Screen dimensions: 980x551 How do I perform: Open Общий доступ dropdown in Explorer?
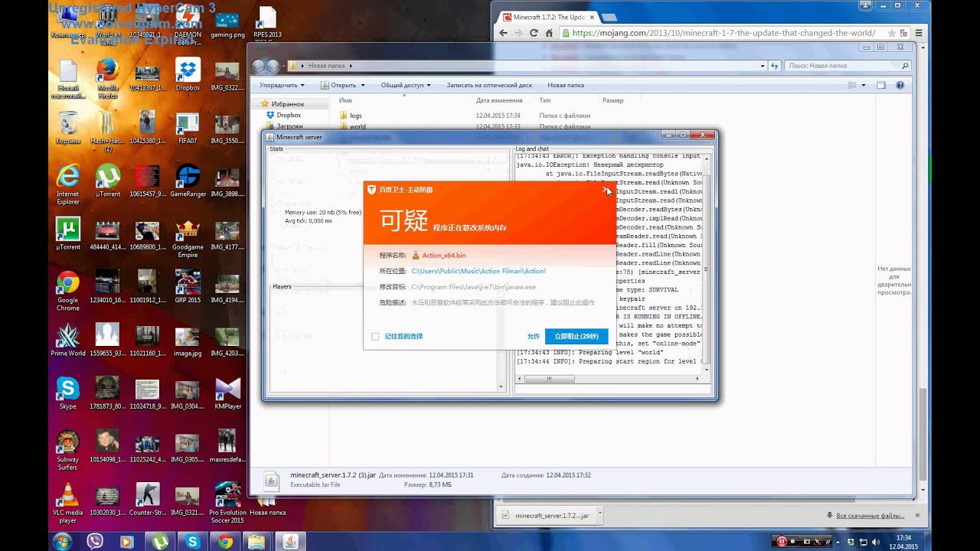tap(406, 85)
